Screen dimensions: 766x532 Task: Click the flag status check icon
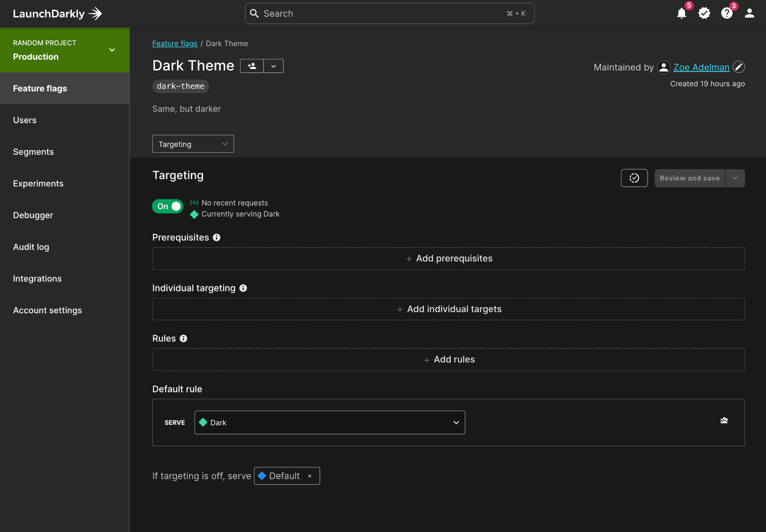coord(634,178)
